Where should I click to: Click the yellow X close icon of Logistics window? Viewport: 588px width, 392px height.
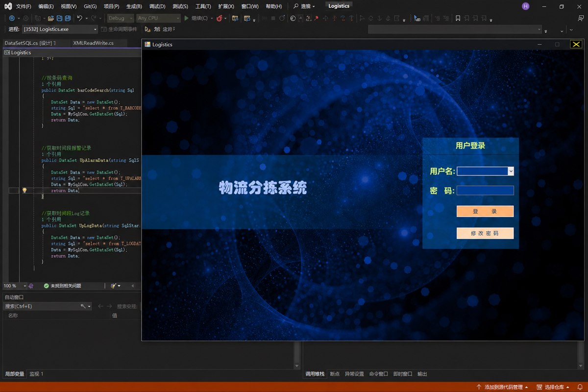(x=576, y=45)
